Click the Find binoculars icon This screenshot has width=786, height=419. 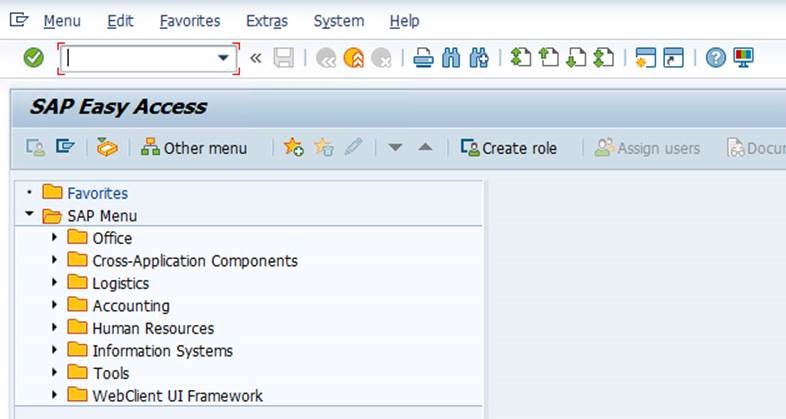click(451, 58)
